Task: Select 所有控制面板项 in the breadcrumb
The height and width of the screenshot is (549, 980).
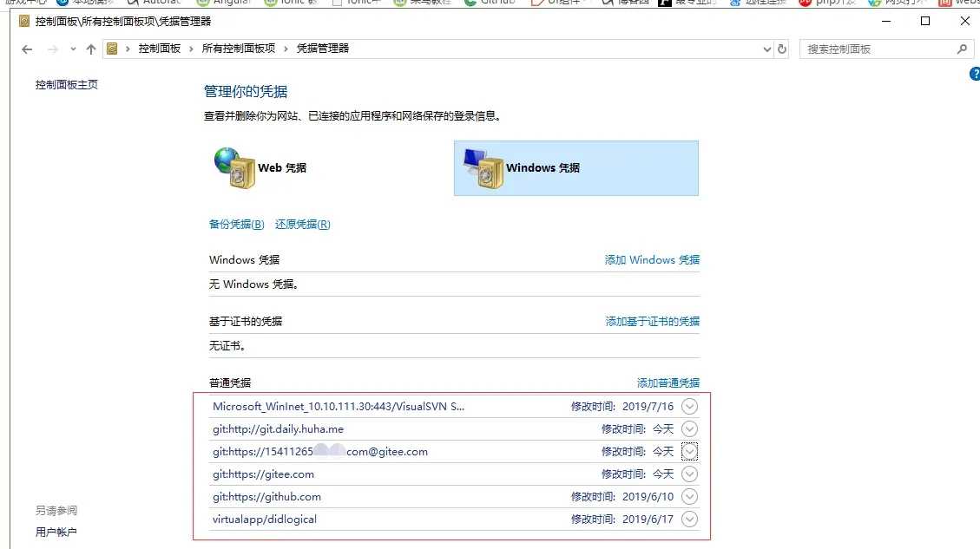Action: click(x=238, y=48)
